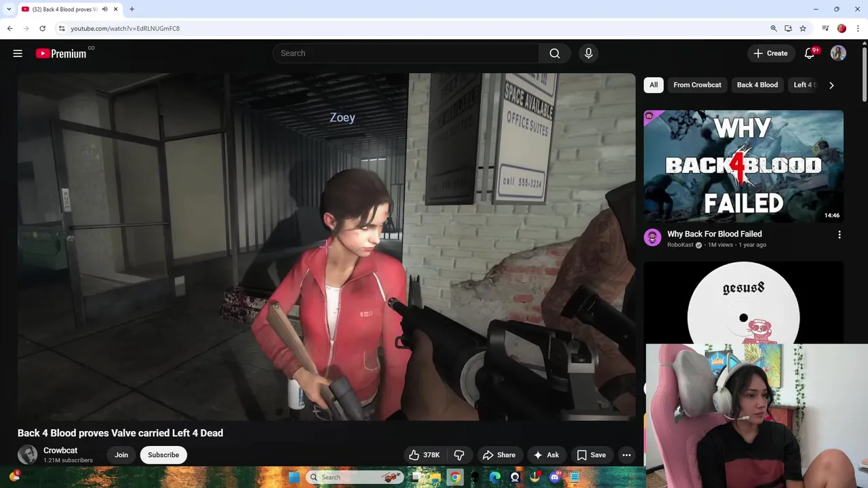868x488 pixels.
Task: Like the video with 378K likes
Action: [425, 455]
